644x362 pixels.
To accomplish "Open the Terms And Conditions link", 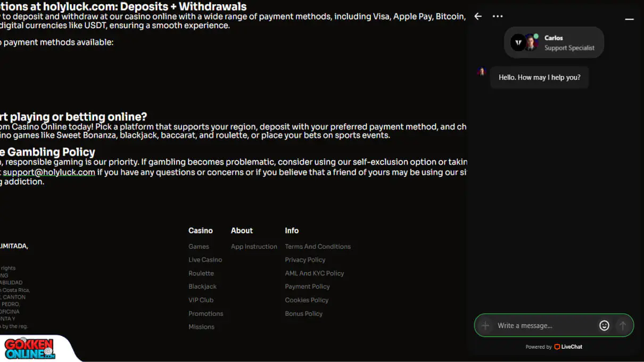I will click(318, 247).
